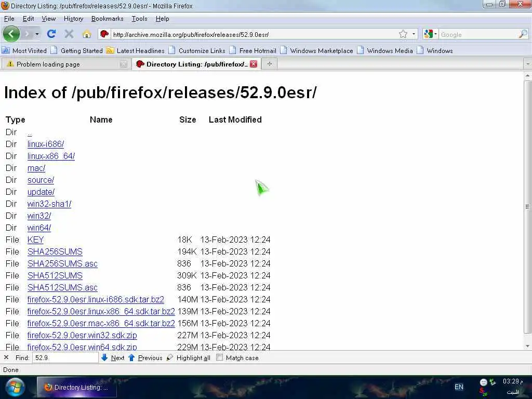Go to the Home page icon
The width and height of the screenshot is (532, 399).
point(87,34)
